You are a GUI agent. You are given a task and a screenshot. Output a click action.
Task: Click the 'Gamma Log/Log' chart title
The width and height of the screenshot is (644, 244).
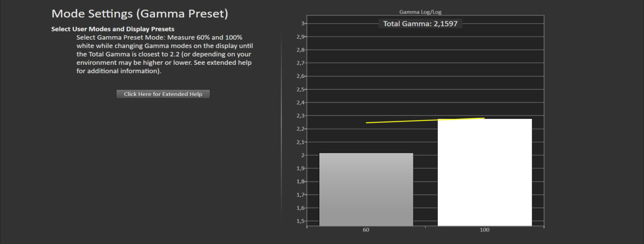pyautogui.click(x=420, y=12)
